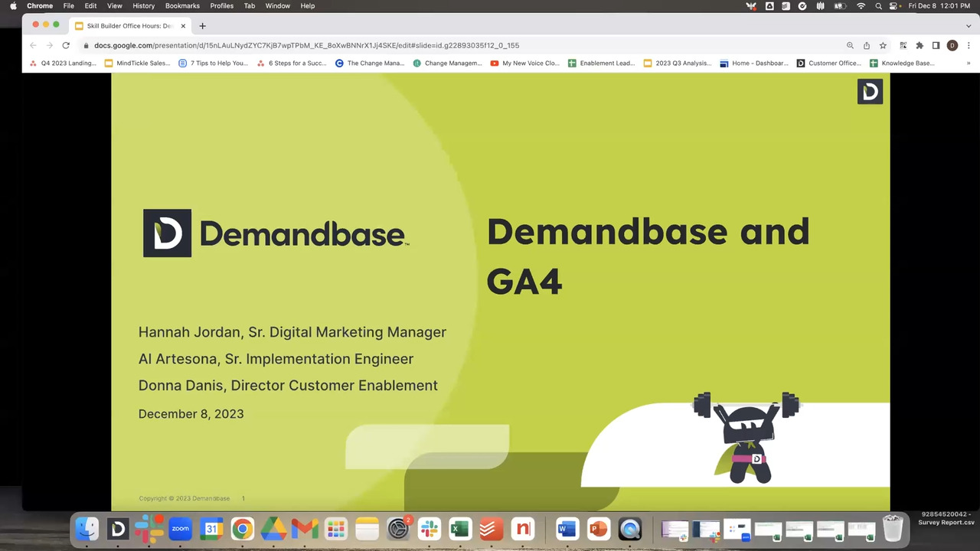Open Notes from the dock
Image resolution: width=980 pixels, height=551 pixels.
[367, 529]
